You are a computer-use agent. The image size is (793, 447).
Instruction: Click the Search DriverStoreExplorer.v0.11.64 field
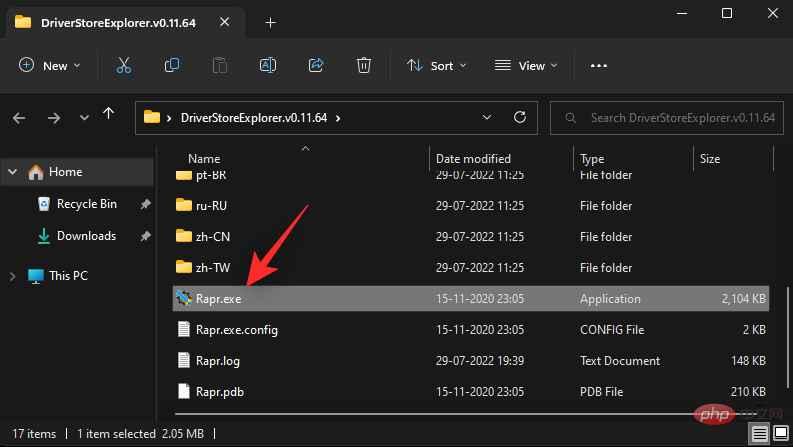click(x=667, y=118)
